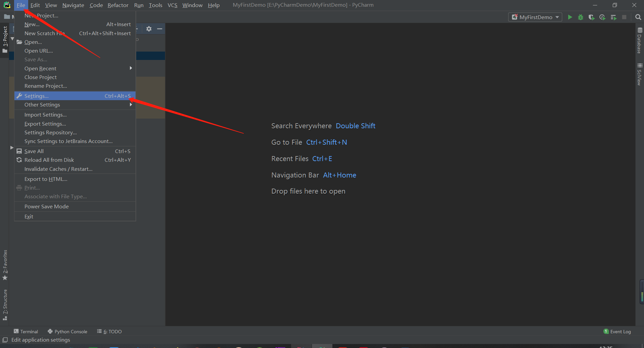Expand the Other Settings submenu

pyautogui.click(x=75, y=105)
